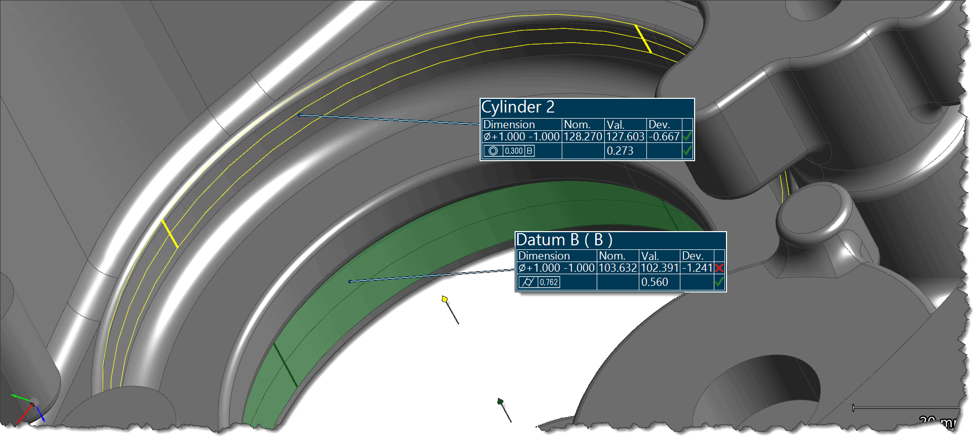Select the Cylinder 2 annotation title
980x444 pixels.
[518, 107]
